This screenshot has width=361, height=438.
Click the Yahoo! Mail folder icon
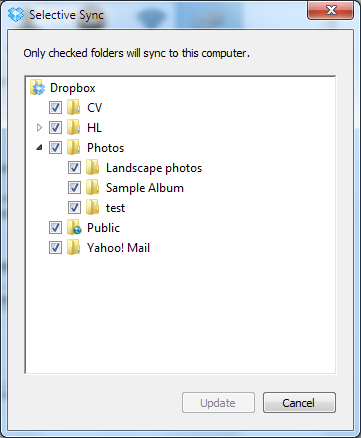coord(73,248)
